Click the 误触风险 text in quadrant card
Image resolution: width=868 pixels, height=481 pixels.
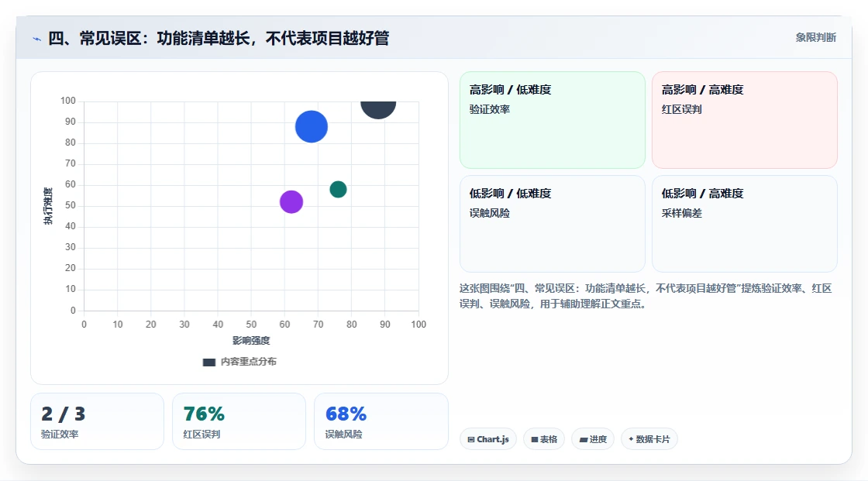coord(490,213)
